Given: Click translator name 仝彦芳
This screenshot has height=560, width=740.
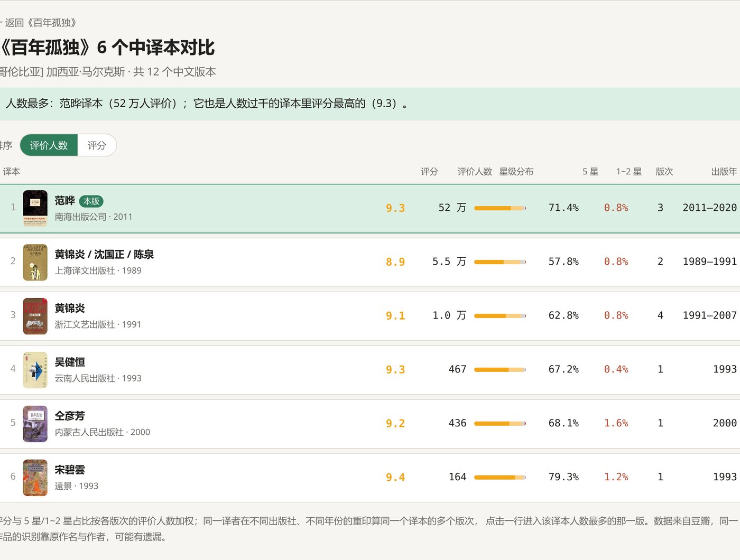Looking at the screenshot, I should [x=70, y=416].
